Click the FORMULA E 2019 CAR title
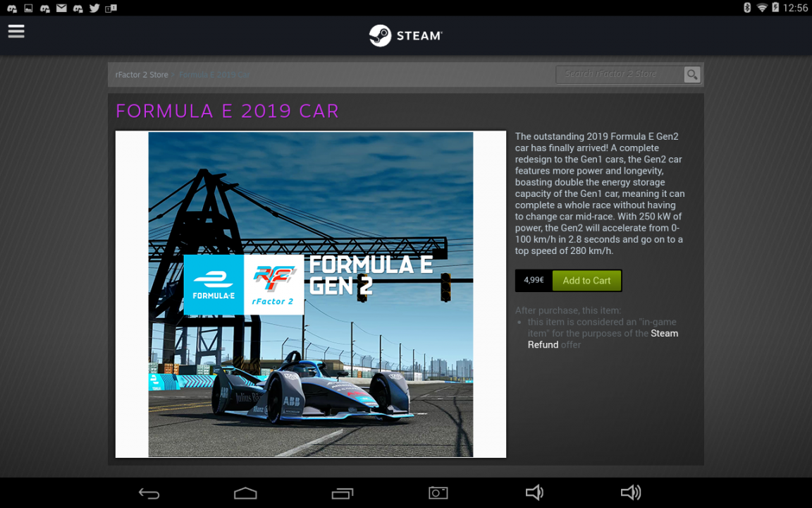812x508 pixels. click(228, 111)
